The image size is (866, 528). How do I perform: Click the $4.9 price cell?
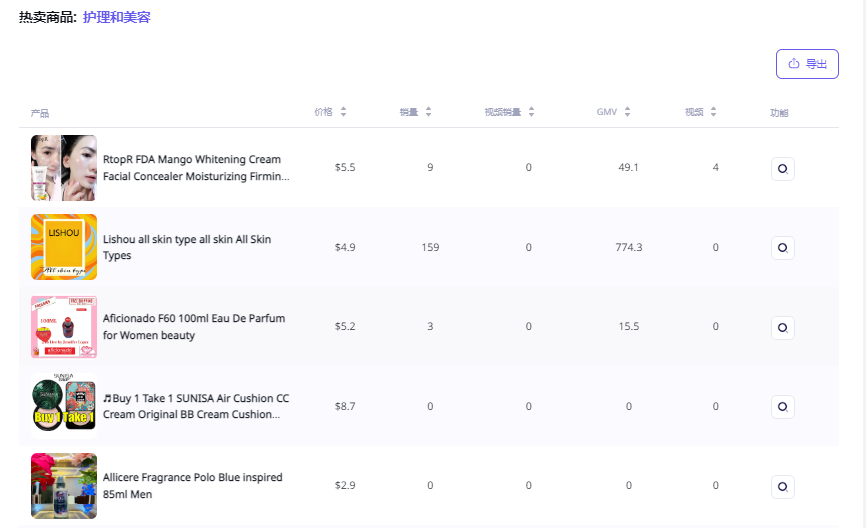[x=345, y=247]
